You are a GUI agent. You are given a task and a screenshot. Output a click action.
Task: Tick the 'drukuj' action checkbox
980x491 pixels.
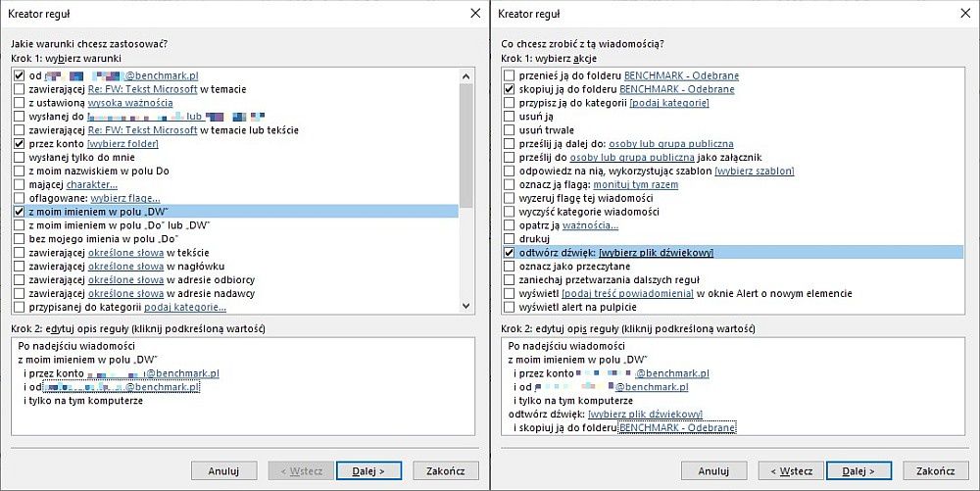tap(510, 239)
